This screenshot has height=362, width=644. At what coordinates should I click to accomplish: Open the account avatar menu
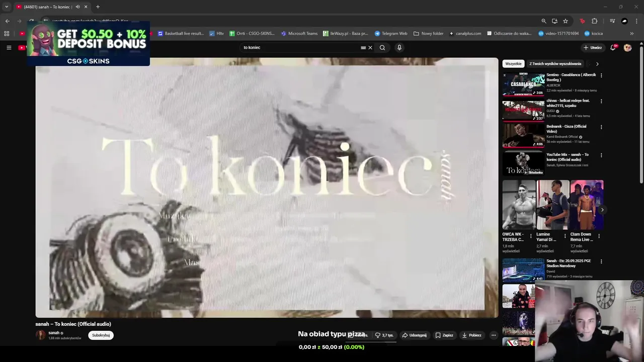pyautogui.click(x=627, y=48)
